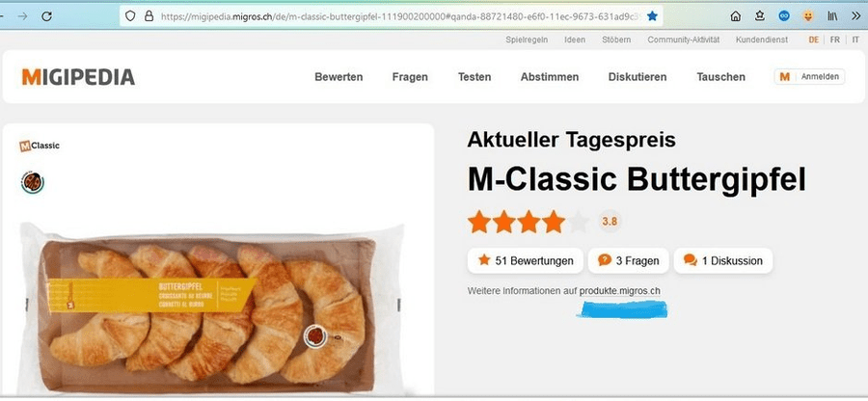Expand the toolbar overflow chevron
The width and height of the screenshot is (868, 401).
[855, 16]
